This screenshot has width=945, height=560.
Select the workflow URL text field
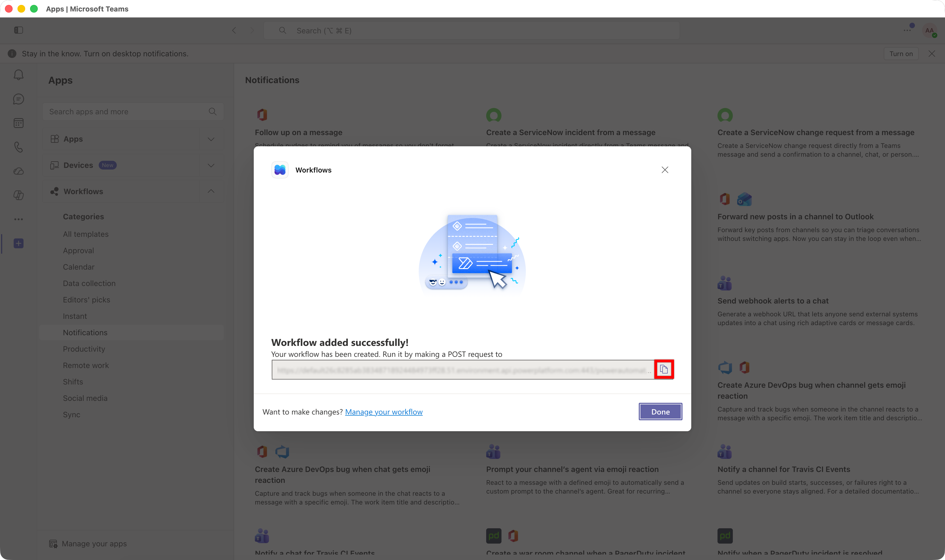pos(462,370)
